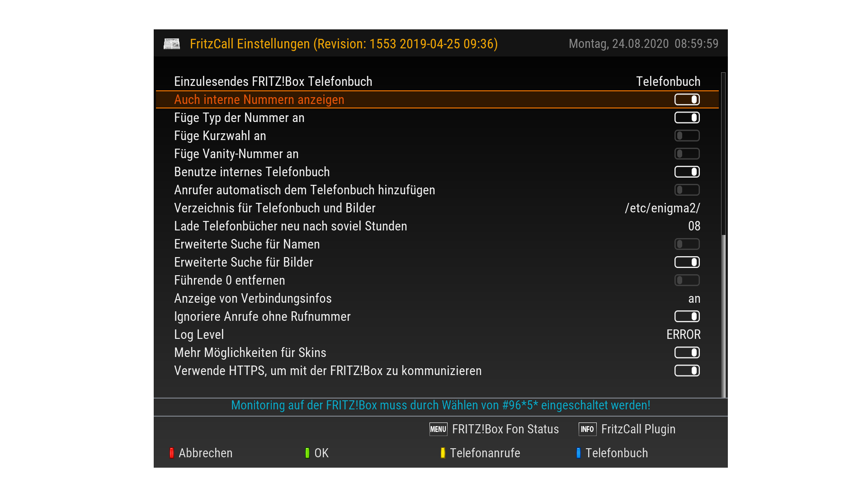This screenshot has width=868, height=488.
Task: Disable 'Verwende HTTPS' FRITZ!Box toggle
Action: (x=687, y=371)
